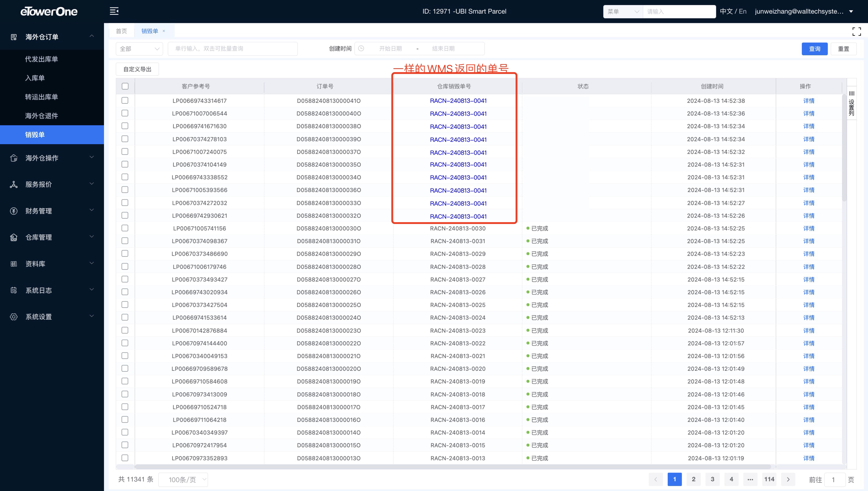Go to page 3
868x491 pixels.
point(713,479)
